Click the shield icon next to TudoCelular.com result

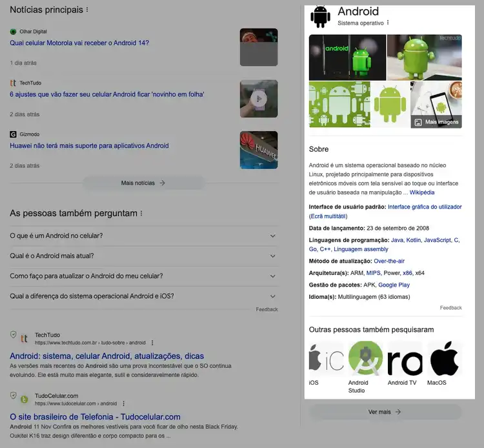[14, 395]
